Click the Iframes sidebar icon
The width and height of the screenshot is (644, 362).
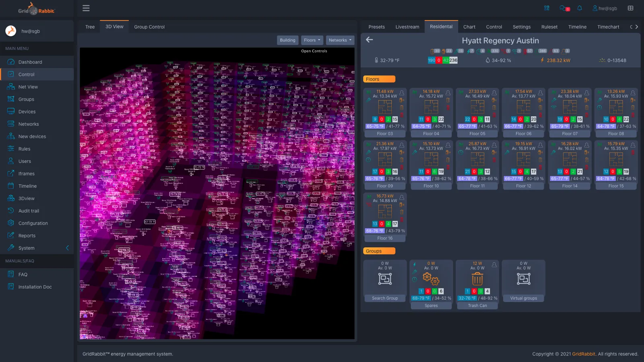coord(11,173)
